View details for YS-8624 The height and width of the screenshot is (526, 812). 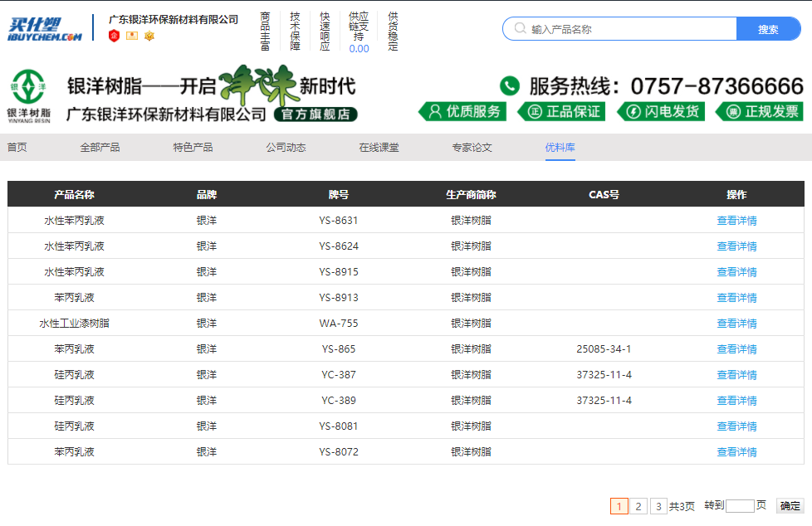(737, 246)
